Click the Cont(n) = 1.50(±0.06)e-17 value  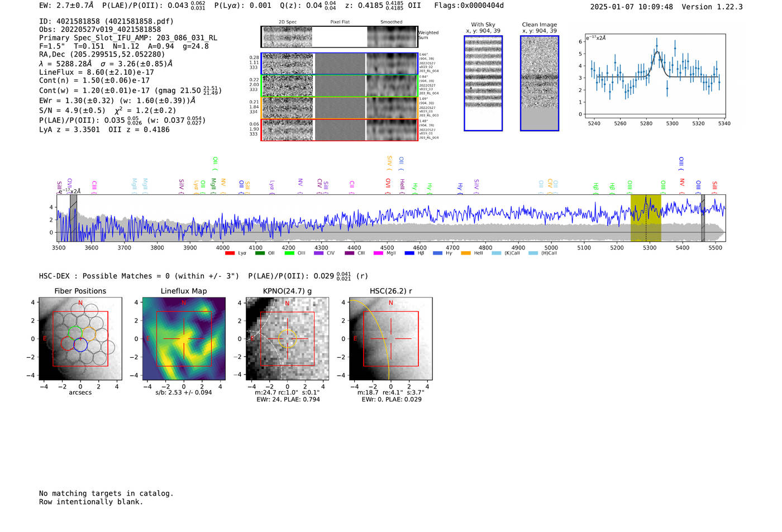click(94, 80)
